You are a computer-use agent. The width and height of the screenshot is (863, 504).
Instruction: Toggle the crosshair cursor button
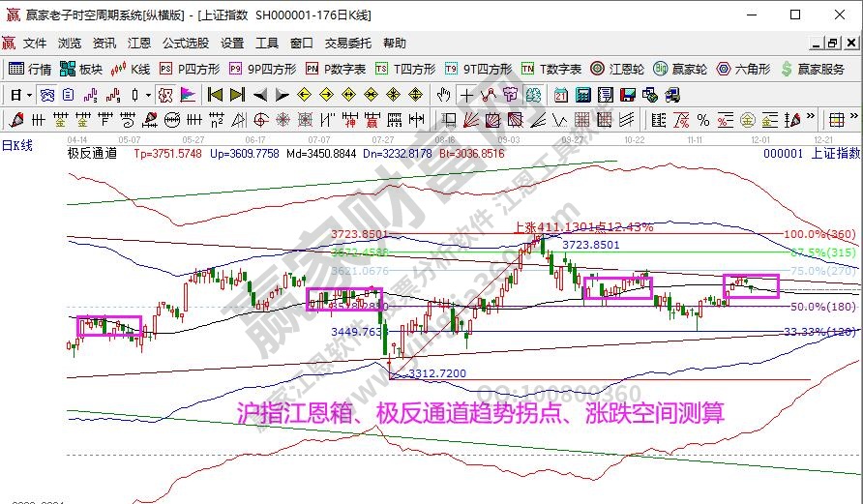[x=467, y=95]
